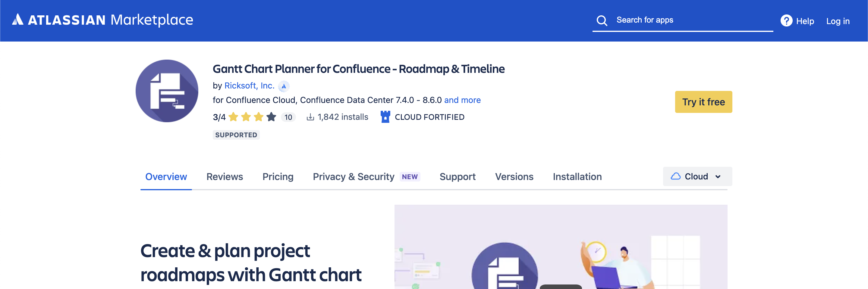Click the app promo video thumbnail
Screen dimensions: 868x289
561,247
